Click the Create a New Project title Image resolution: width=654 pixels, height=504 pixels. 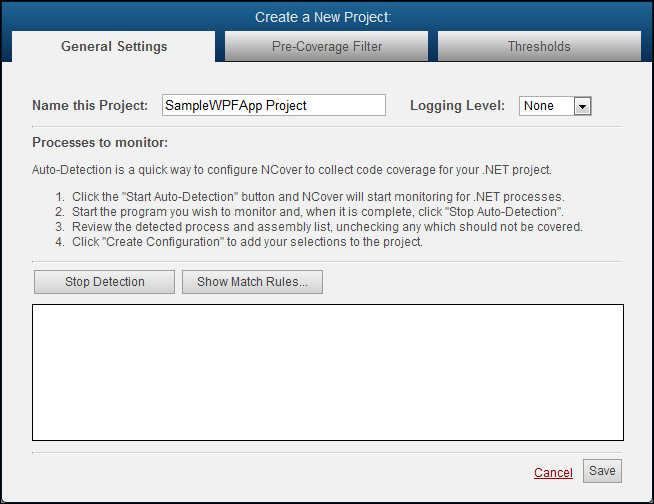pos(323,17)
